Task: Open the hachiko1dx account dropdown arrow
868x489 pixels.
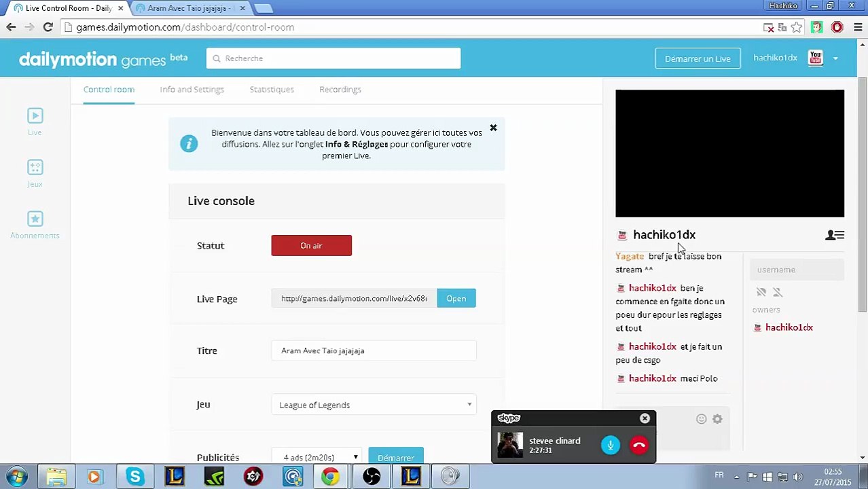Action: click(x=835, y=58)
